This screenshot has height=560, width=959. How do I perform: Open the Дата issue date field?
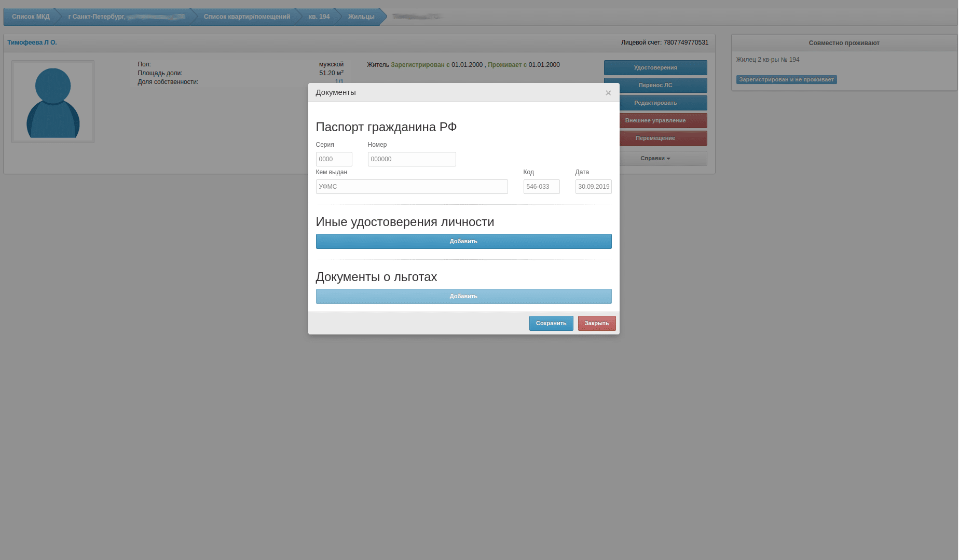click(x=593, y=187)
